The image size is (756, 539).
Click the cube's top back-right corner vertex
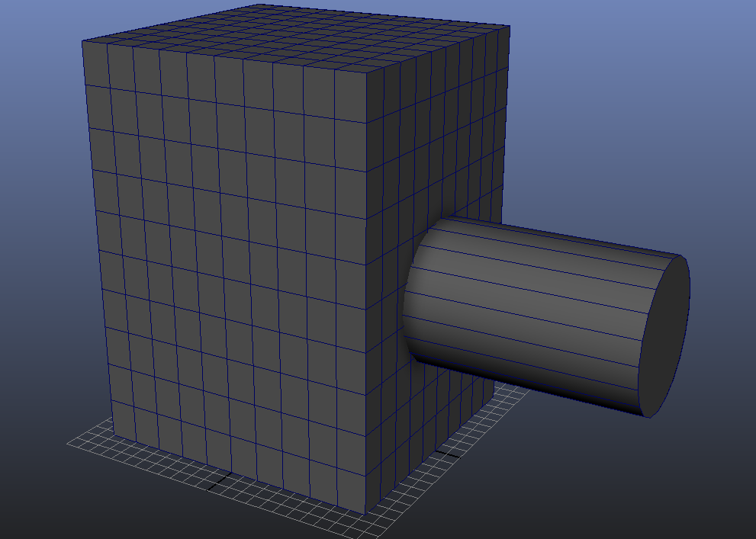coord(509,25)
